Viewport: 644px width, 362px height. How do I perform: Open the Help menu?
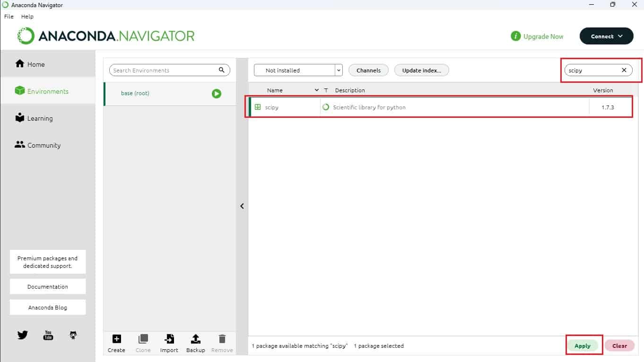[x=27, y=17]
